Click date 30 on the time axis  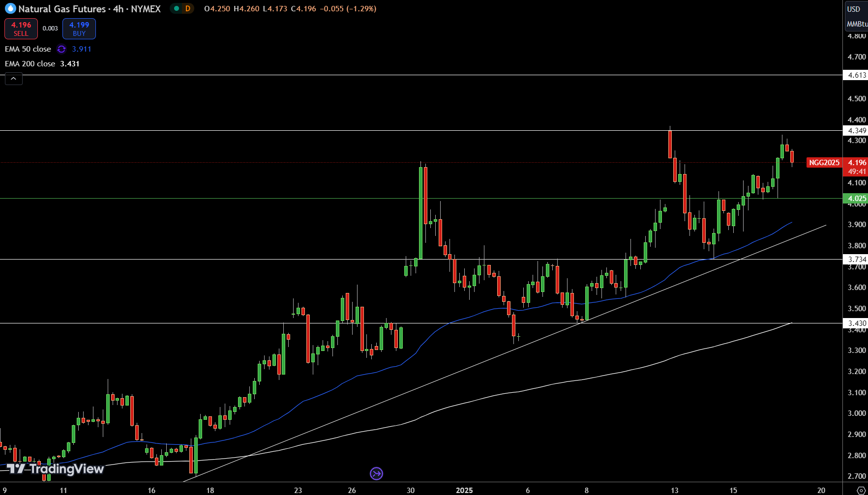coord(411,490)
